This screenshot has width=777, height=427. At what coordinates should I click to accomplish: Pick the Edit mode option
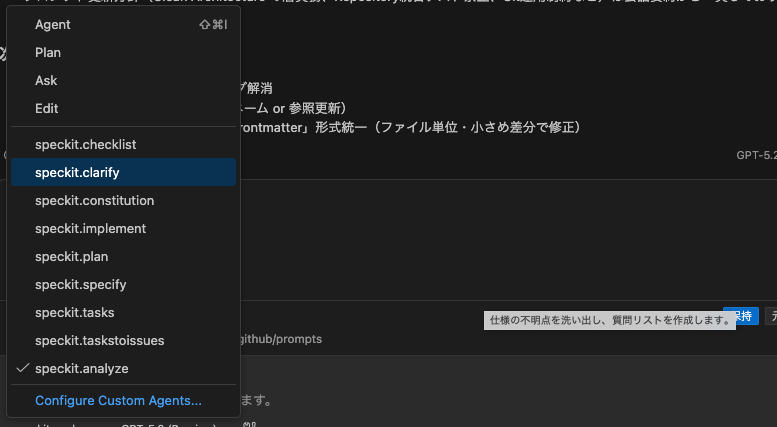click(123, 108)
